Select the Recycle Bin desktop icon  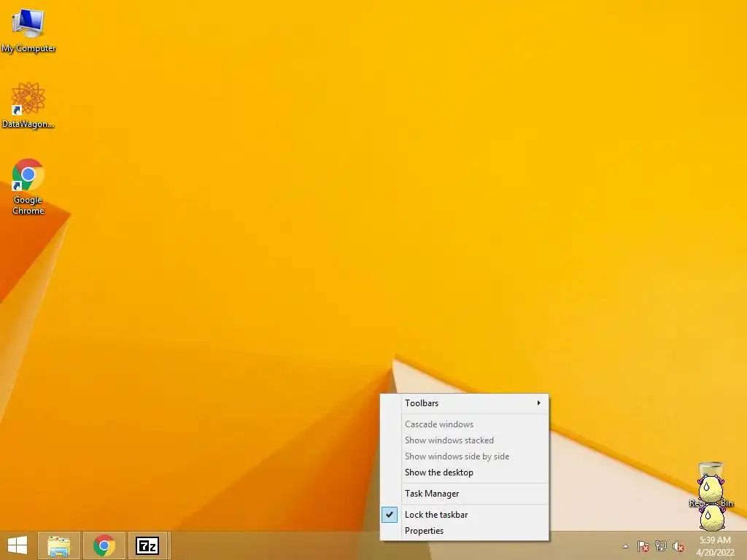point(711,484)
